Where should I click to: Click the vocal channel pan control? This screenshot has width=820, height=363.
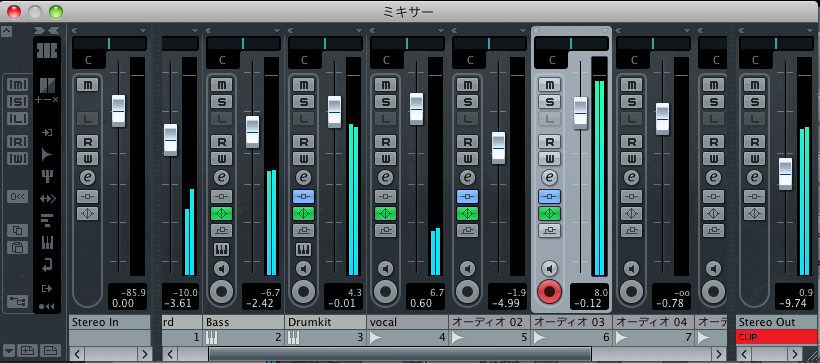click(407, 43)
